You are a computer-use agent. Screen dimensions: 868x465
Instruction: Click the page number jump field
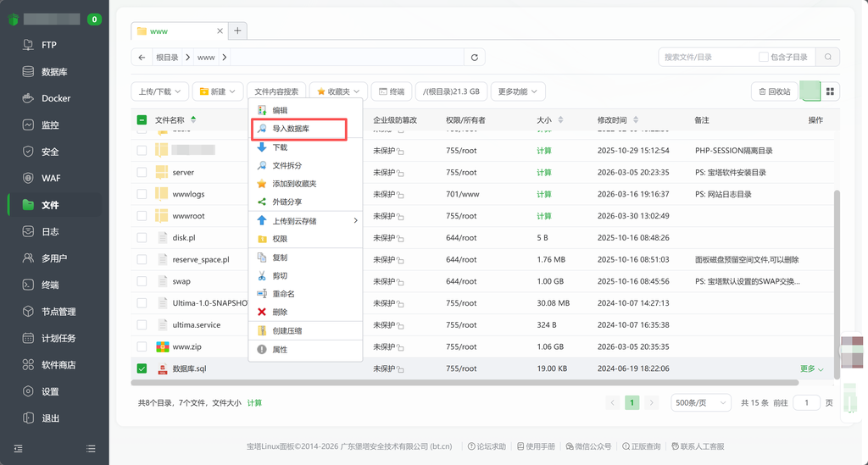(806, 403)
